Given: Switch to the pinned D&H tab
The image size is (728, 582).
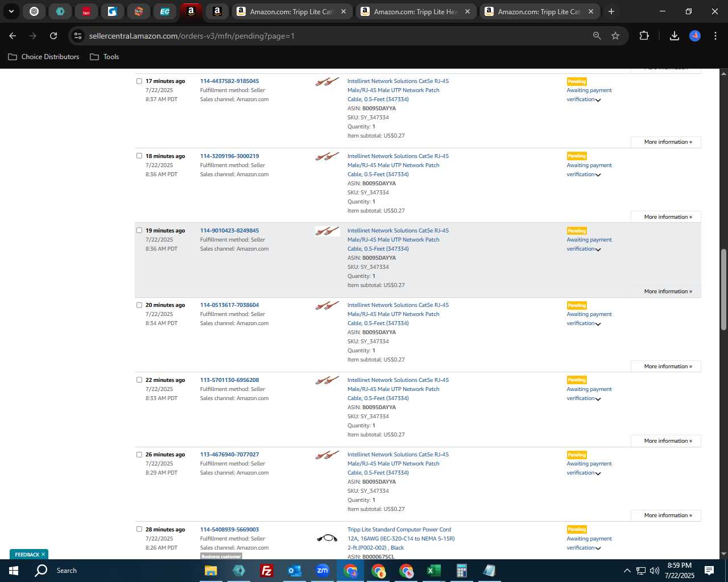Looking at the screenshot, I should (x=86, y=11).
